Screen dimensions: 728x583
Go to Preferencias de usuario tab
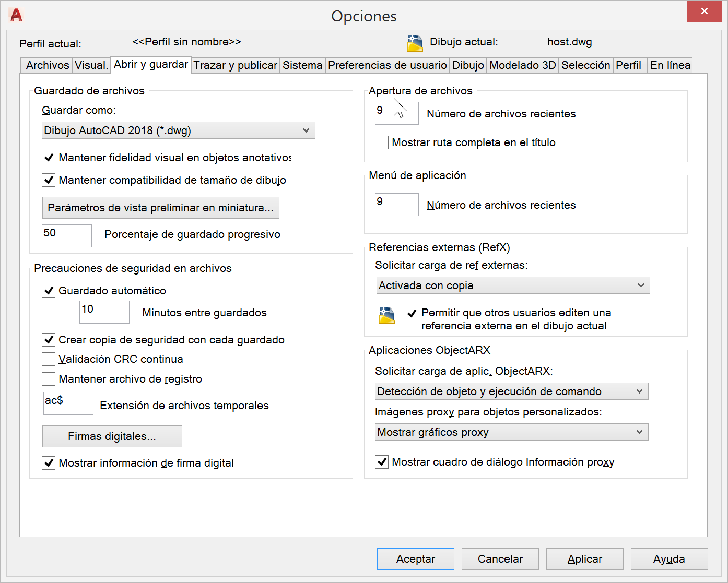(x=387, y=65)
